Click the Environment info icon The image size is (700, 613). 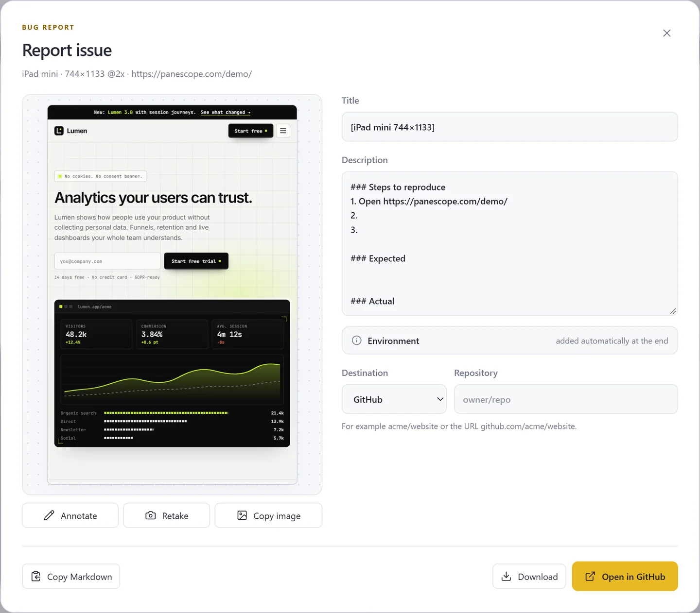(x=356, y=341)
